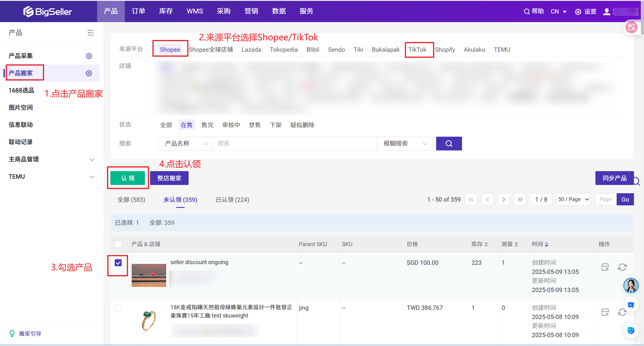Sync the 18K金戒指 product row
This screenshot has width=644, height=346.
point(622,312)
